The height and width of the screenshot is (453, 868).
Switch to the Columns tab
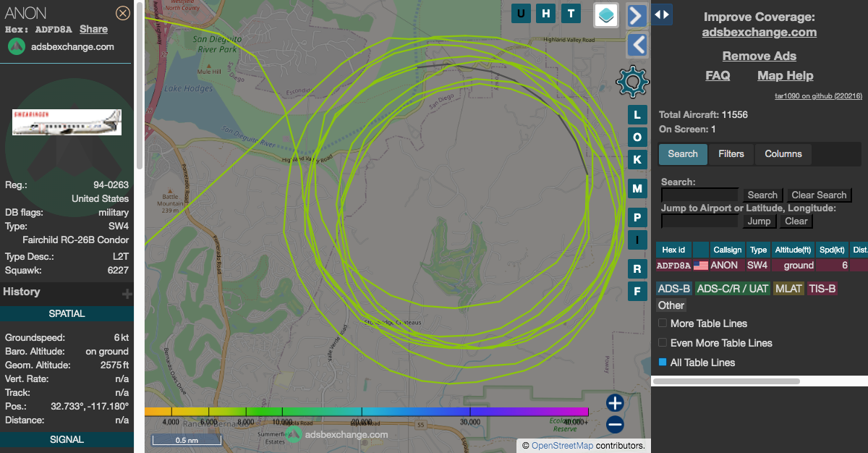click(783, 154)
